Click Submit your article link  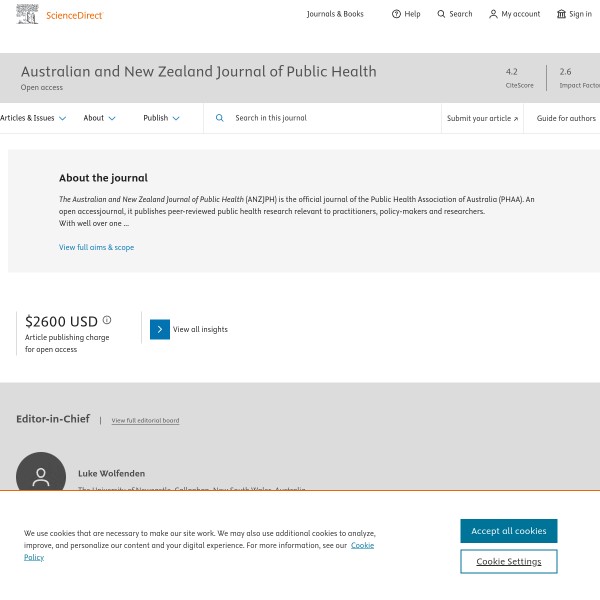482,118
